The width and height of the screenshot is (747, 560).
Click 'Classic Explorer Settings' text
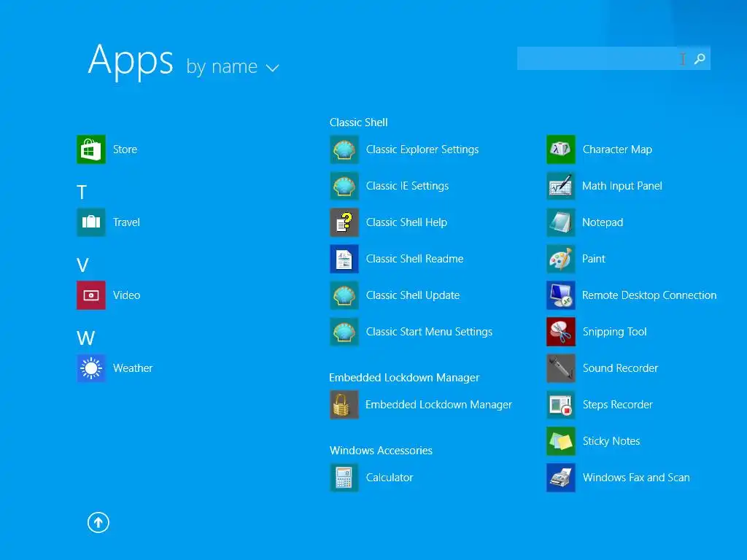tap(422, 149)
